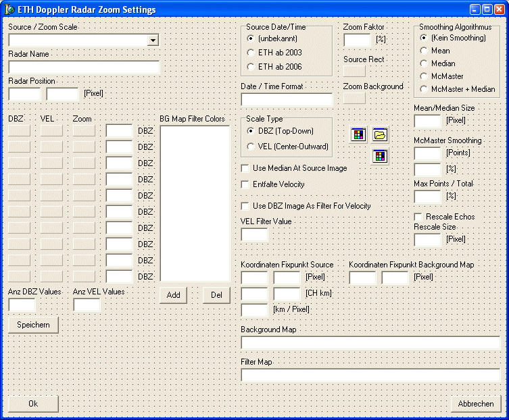Enable 'Use Median At Source Image' checkbox
Screen dimensions: 509x420
pos(246,168)
